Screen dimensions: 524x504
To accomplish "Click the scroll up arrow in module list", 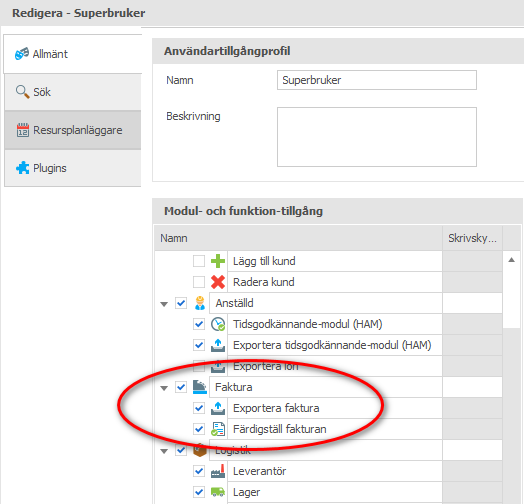I will pyautogui.click(x=511, y=260).
